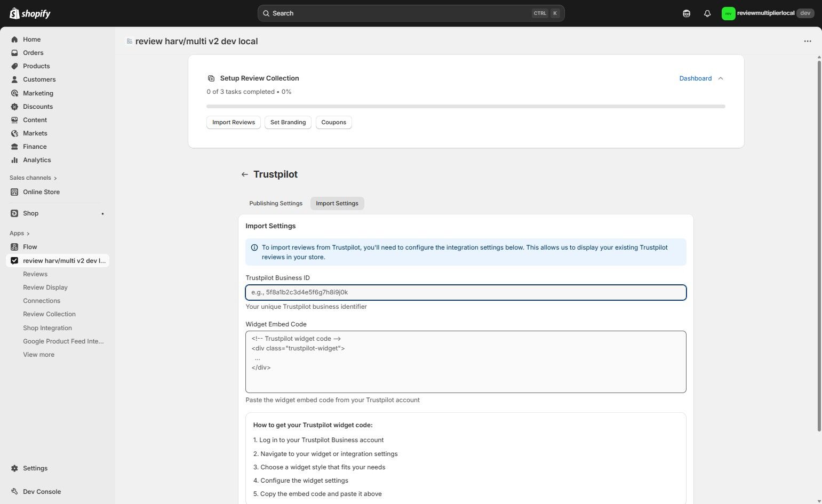This screenshot has width=822, height=504.
Task: Select the Import Settings tab
Action: (x=337, y=203)
